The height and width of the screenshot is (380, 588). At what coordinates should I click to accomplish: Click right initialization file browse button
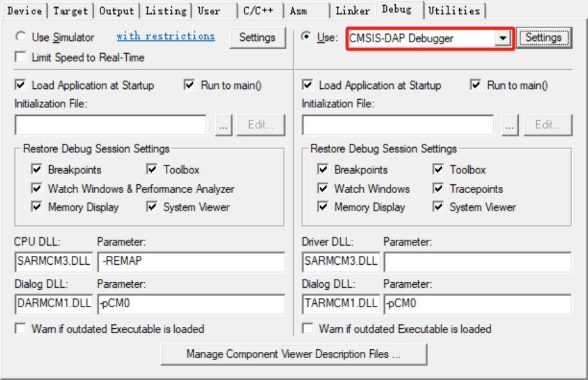pyautogui.click(x=510, y=126)
